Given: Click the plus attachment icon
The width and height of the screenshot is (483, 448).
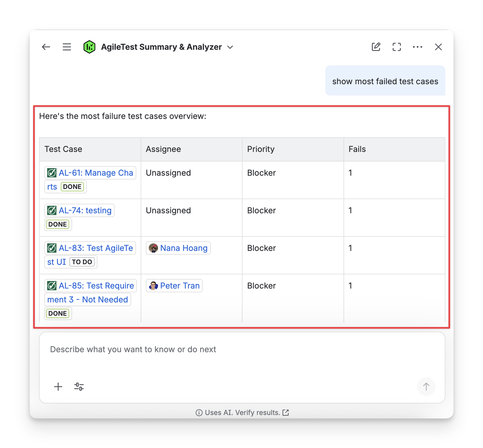Looking at the screenshot, I should [58, 387].
